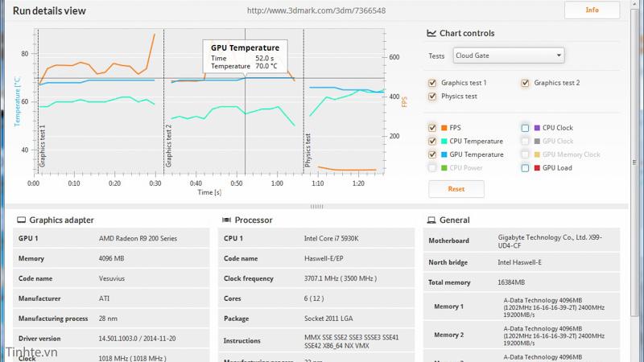Uncheck the Physics test checkbox
644x362 pixels.
point(433,97)
